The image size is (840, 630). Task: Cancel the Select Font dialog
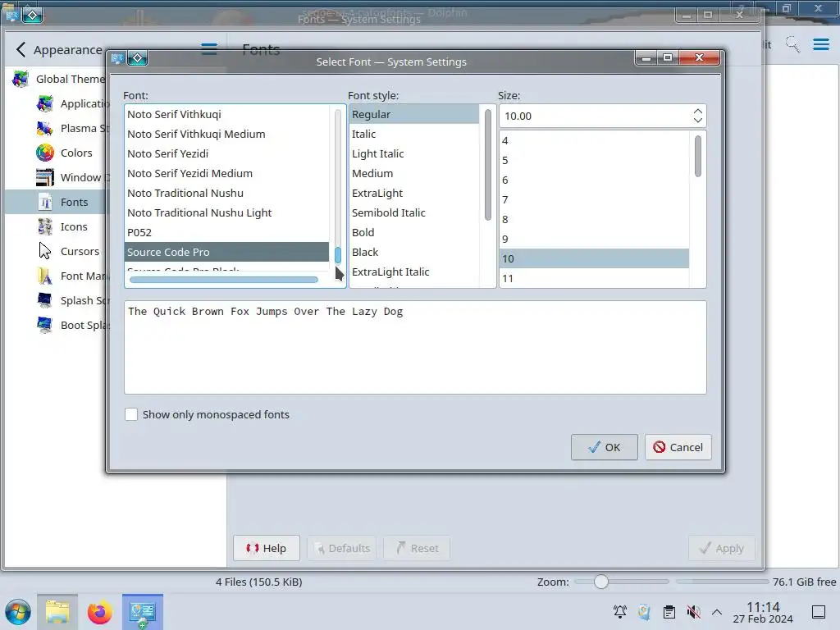pos(678,447)
